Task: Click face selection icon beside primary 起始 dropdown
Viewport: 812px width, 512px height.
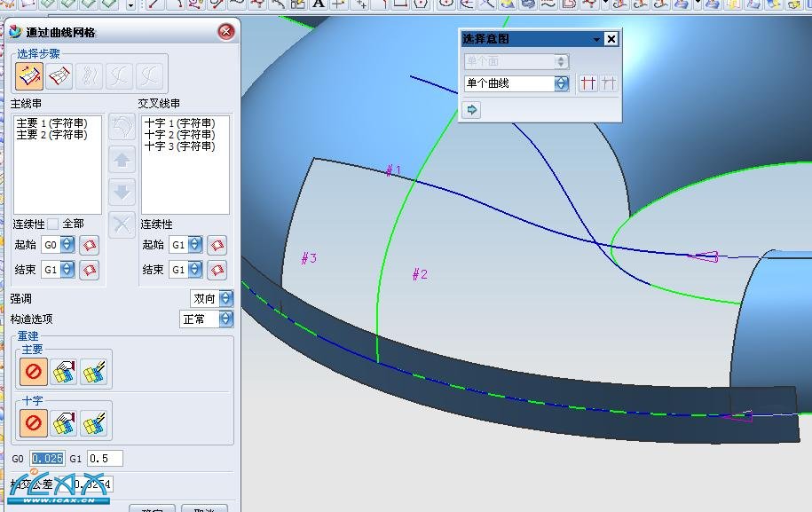Action: pos(89,245)
